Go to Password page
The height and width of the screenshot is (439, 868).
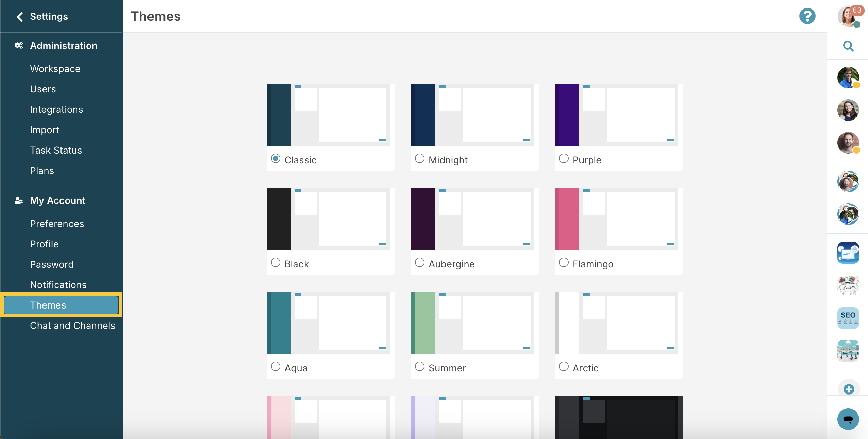[52, 264]
